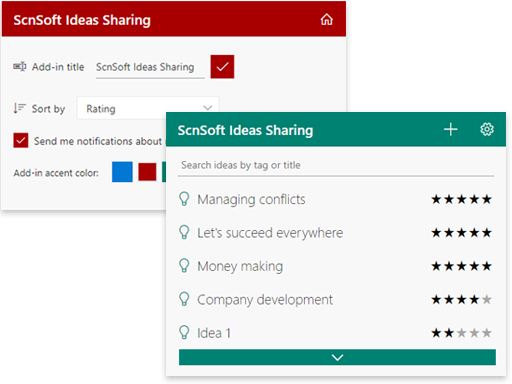This screenshot has width=512, height=384.
Task: Click the plus icon to add idea
Action: point(450,129)
